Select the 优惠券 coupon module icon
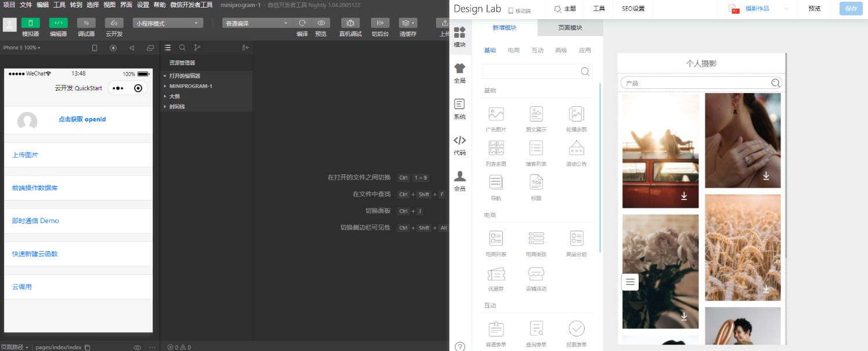Screen dimensions: 868x351 click(x=495, y=278)
